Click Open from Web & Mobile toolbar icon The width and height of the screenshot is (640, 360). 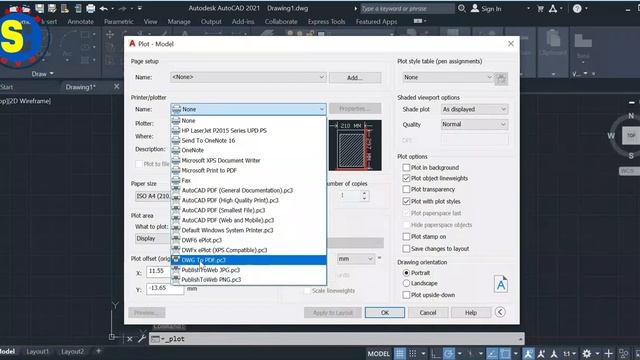(x=65, y=8)
